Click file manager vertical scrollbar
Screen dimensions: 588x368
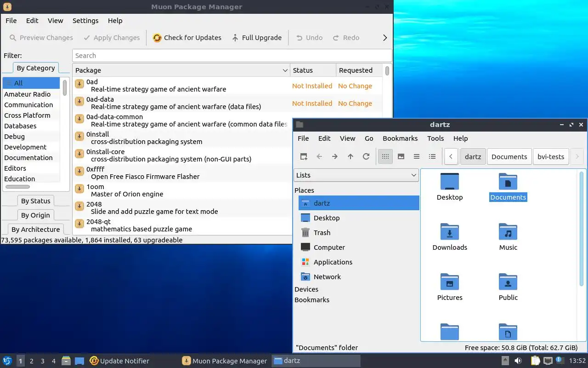pos(581,229)
